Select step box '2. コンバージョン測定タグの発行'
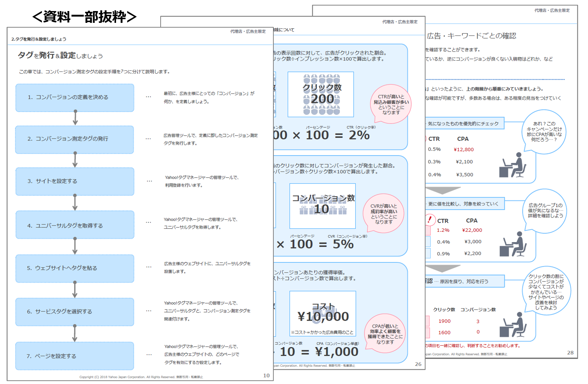Image resolution: width=588 pixels, height=384 pixels. tap(74, 139)
